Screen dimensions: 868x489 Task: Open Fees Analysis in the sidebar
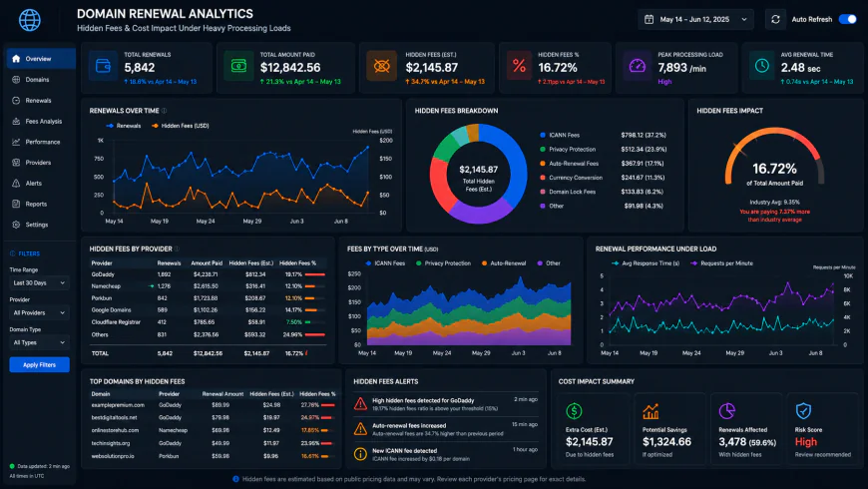tap(41, 122)
